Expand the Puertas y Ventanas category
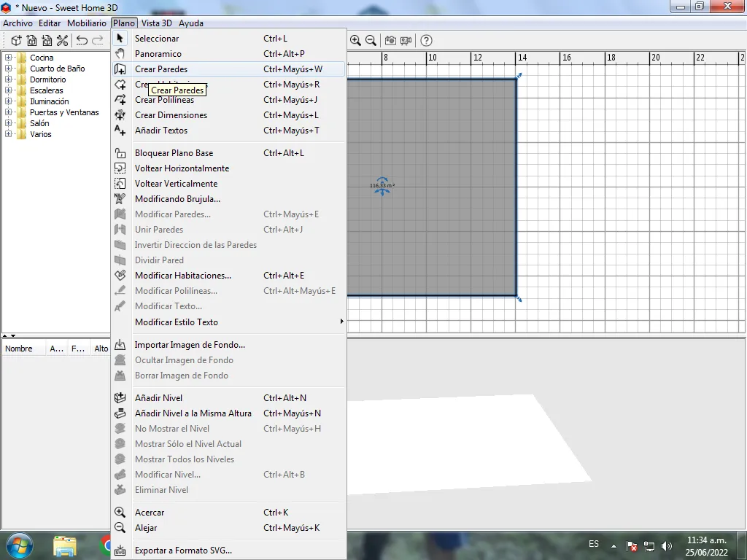747x560 pixels. [8, 112]
